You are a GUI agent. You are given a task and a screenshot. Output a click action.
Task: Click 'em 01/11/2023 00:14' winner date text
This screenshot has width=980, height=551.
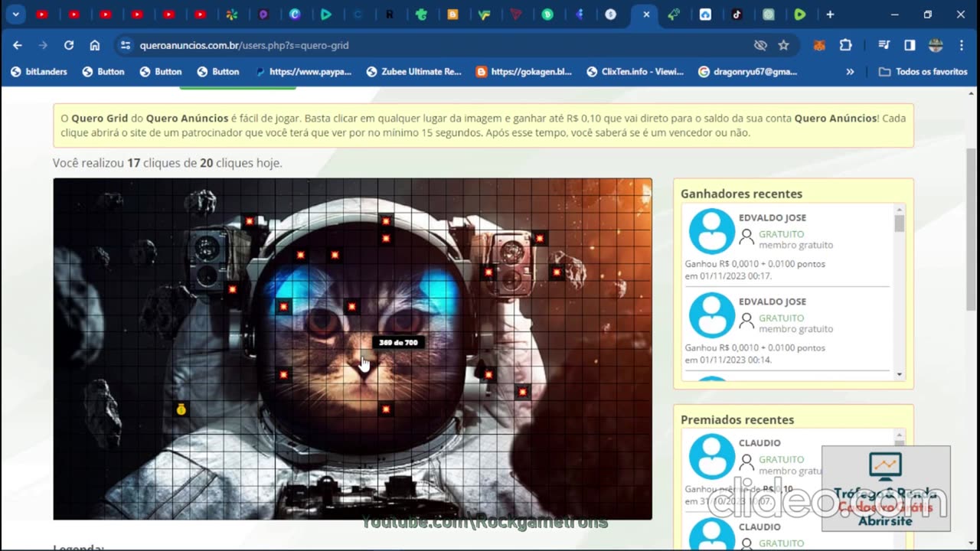tap(728, 360)
